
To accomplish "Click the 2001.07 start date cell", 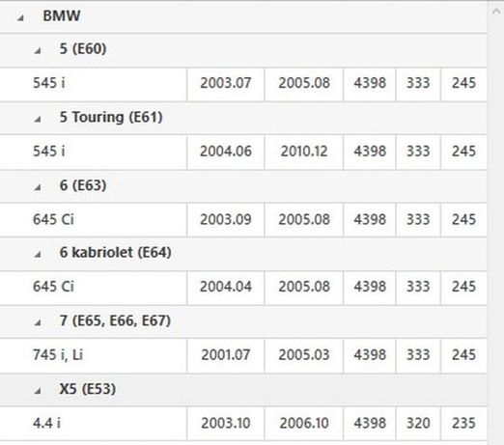I will coord(226,356).
